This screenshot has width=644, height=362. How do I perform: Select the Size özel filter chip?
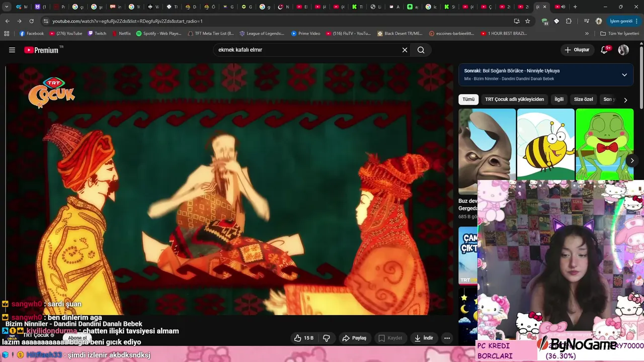click(x=584, y=99)
